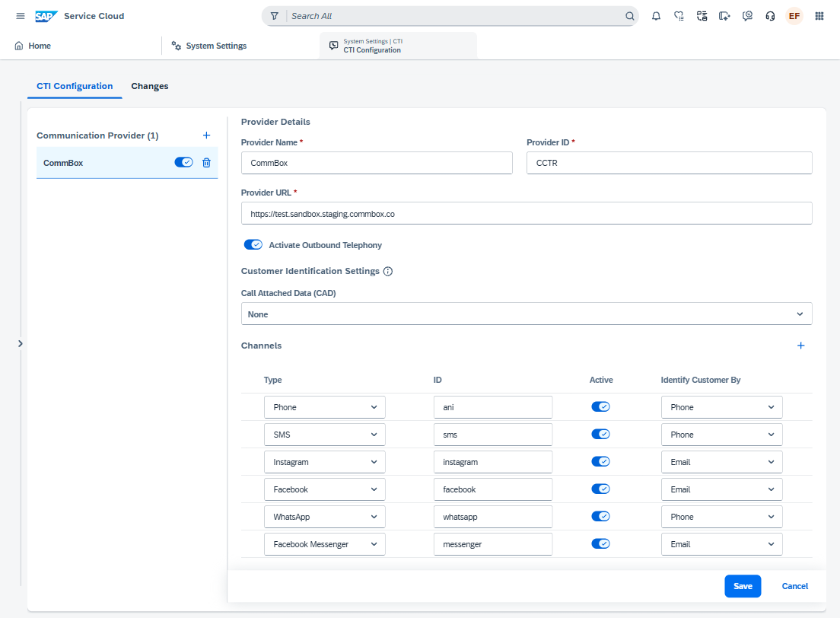This screenshot has height=618, width=840.
Task: Edit the instagram channel ID field
Action: [x=493, y=462]
